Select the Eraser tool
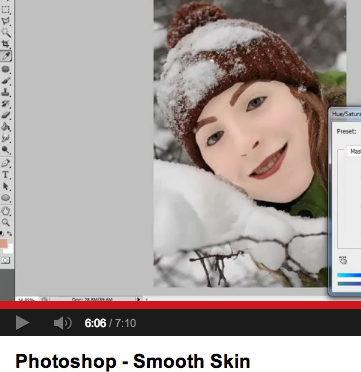 (6, 115)
